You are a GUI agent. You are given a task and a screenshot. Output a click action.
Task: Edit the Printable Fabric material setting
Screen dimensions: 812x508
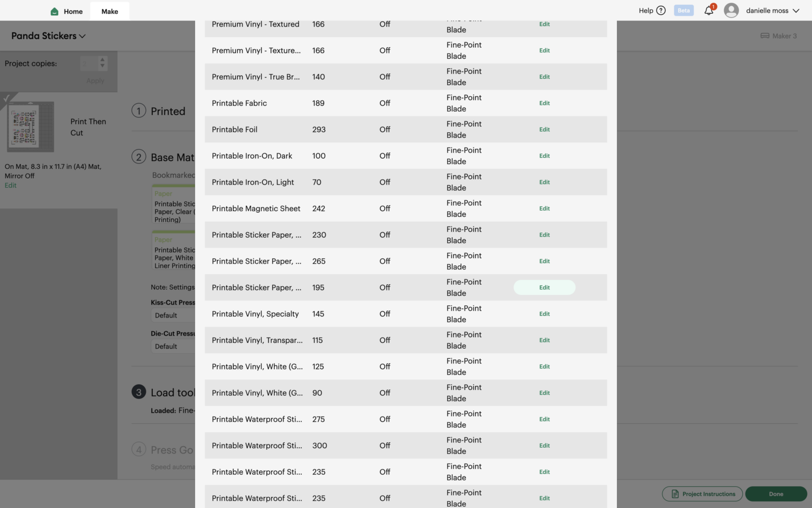pos(545,103)
